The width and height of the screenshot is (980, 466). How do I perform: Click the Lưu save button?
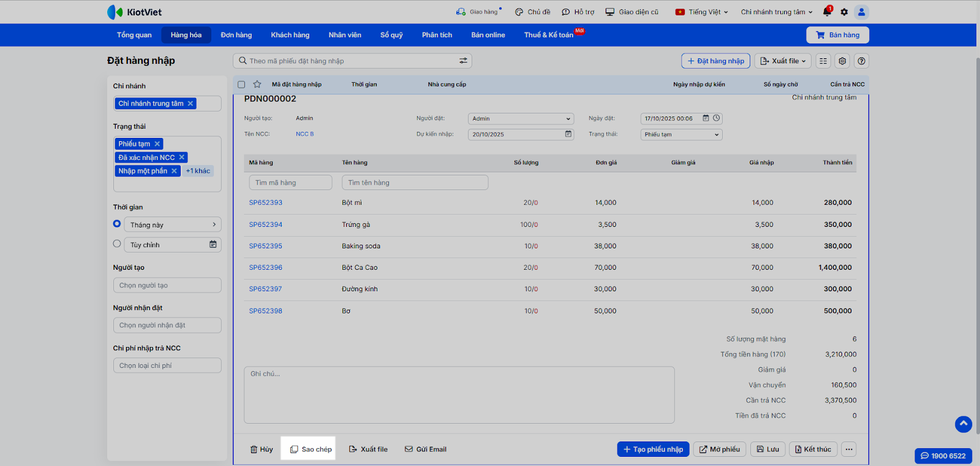pyautogui.click(x=768, y=449)
